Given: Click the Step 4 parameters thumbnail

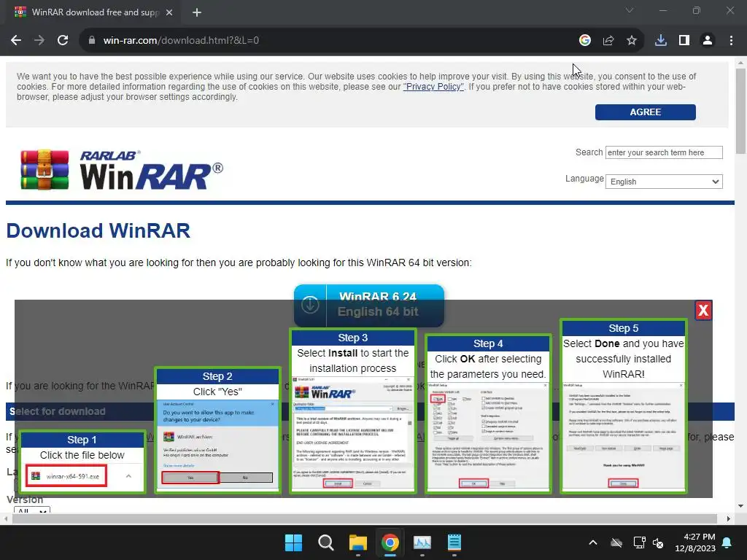Looking at the screenshot, I should pyautogui.click(x=488, y=413).
